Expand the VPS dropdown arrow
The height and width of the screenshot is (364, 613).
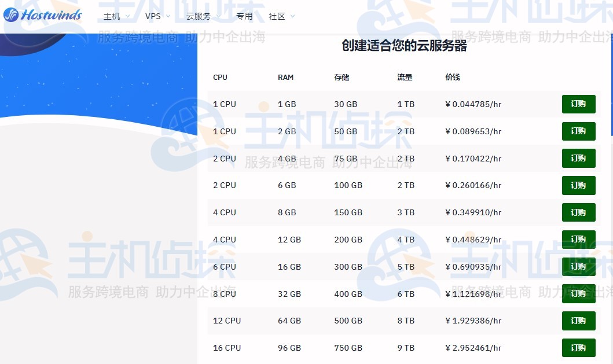pos(167,17)
